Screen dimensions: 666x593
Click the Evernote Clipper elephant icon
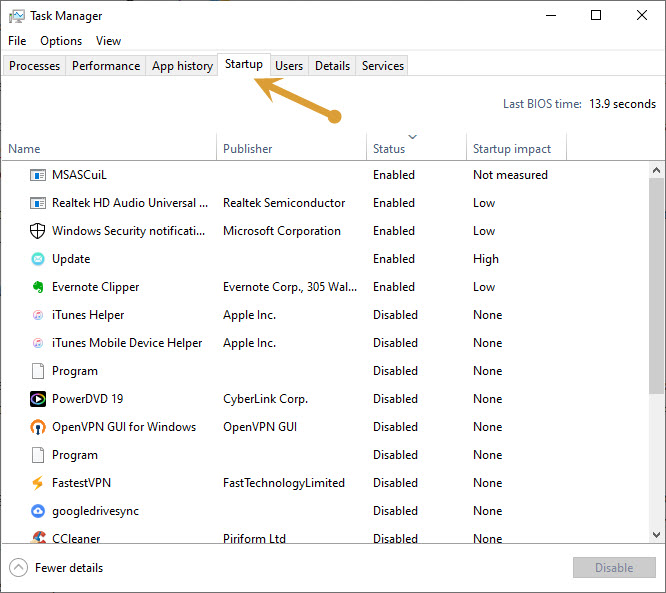click(38, 287)
